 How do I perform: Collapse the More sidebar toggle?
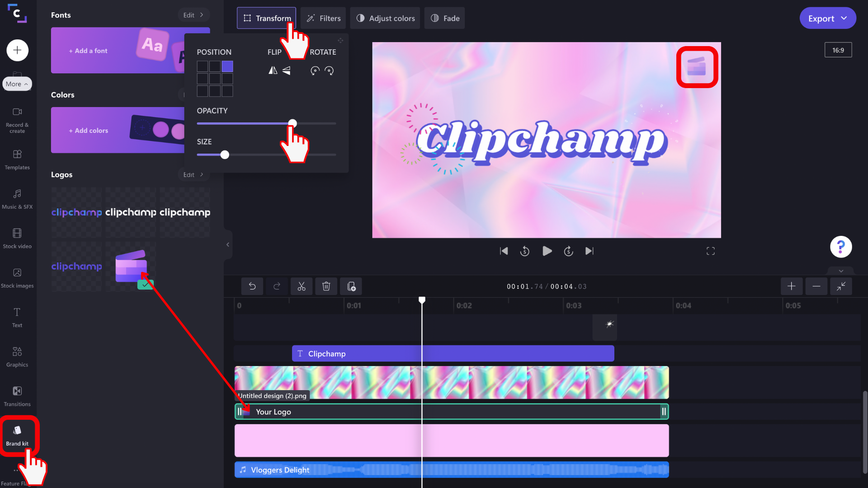pos(17,84)
